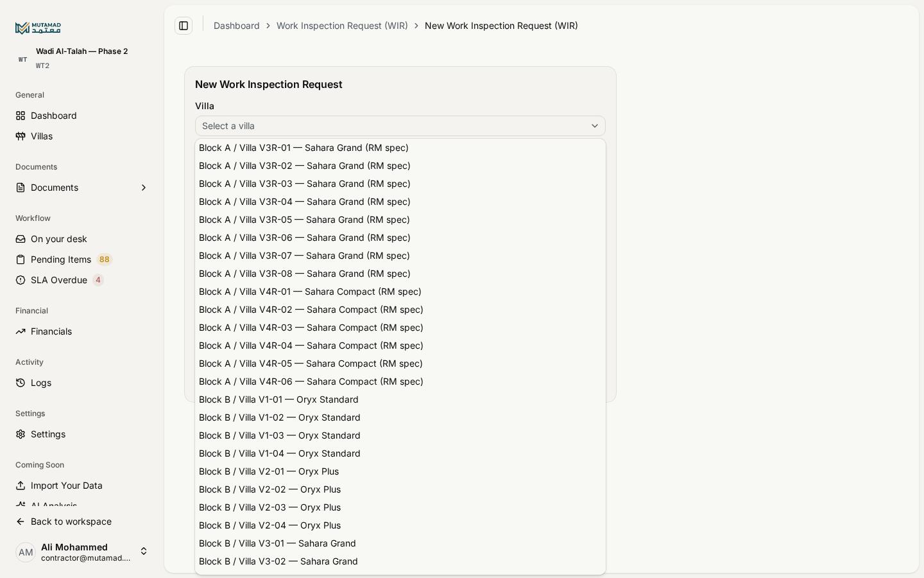Screen dimensions: 924x578
Task: Select Block A / Villa V3R-04 option
Action: click(x=400, y=202)
